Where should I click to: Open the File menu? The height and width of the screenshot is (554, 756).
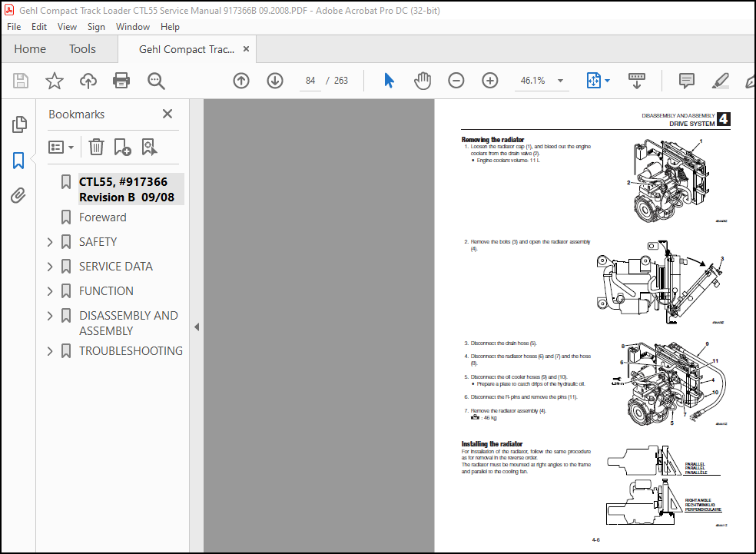point(14,27)
